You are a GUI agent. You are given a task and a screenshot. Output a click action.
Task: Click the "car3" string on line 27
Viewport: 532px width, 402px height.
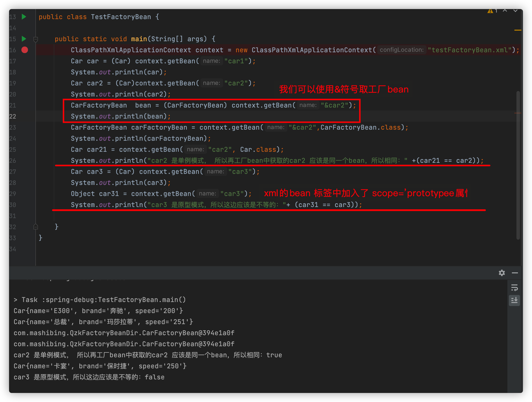(x=240, y=172)
